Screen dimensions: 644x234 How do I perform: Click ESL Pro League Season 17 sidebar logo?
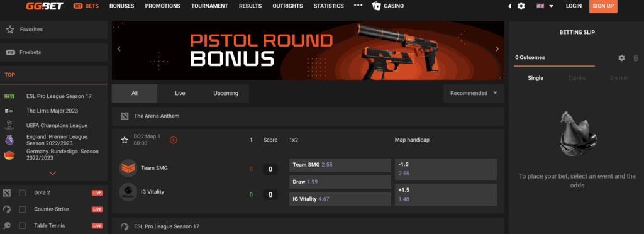click(9, 96)
